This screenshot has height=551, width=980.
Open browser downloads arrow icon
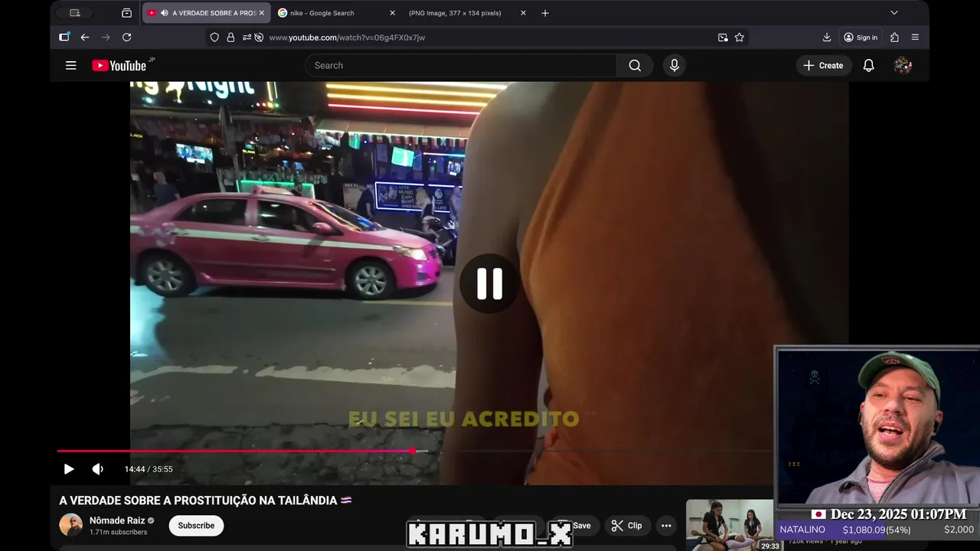pyautogui.click(x=827, y=37)
